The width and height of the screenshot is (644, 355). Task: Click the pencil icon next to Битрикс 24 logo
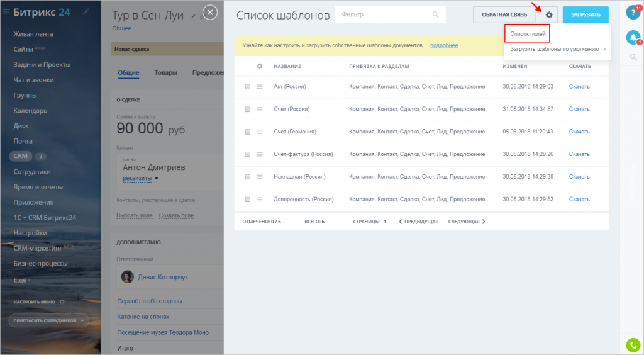point(86,12)
